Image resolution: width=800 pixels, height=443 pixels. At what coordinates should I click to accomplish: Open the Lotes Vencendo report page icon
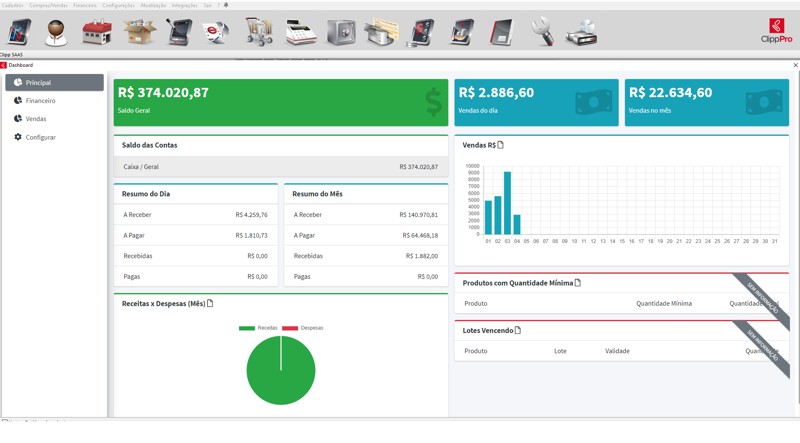click(x=518, y=330)
